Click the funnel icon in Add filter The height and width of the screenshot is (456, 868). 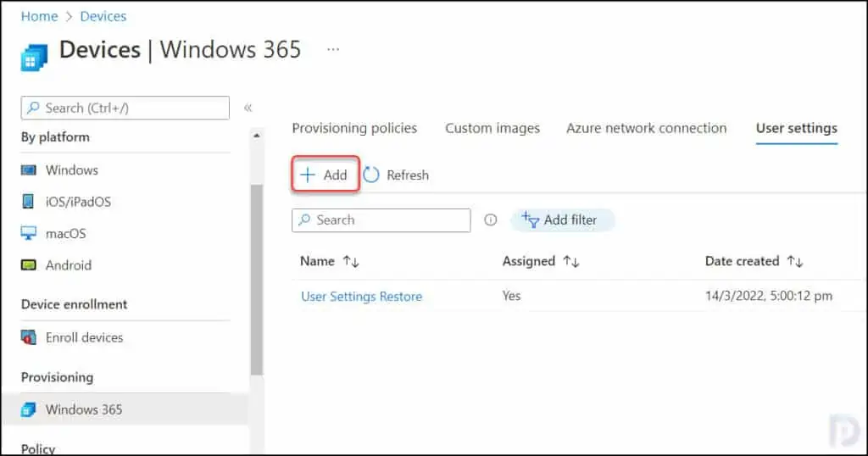pos(531,220)
